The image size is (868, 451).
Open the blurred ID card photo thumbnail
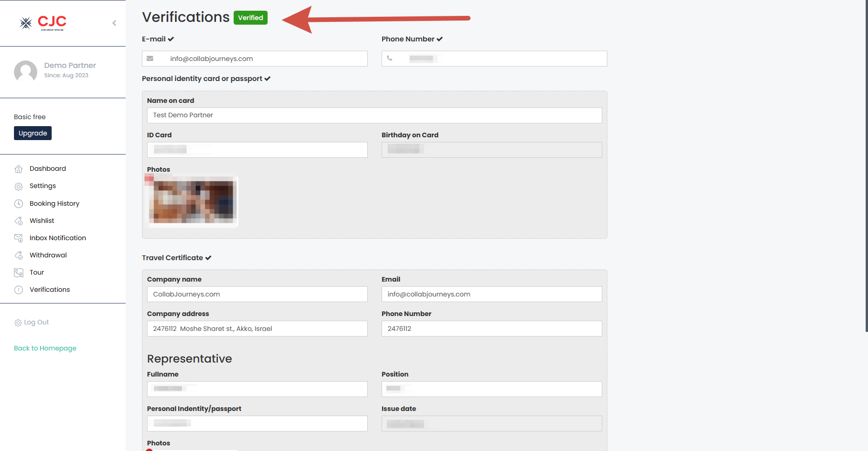[x=192, y=201]
